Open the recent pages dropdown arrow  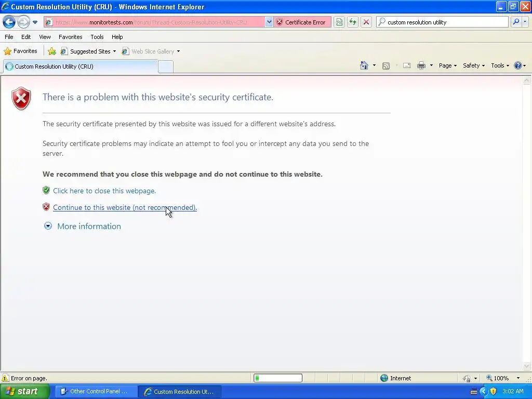click(x=35, y=22)
